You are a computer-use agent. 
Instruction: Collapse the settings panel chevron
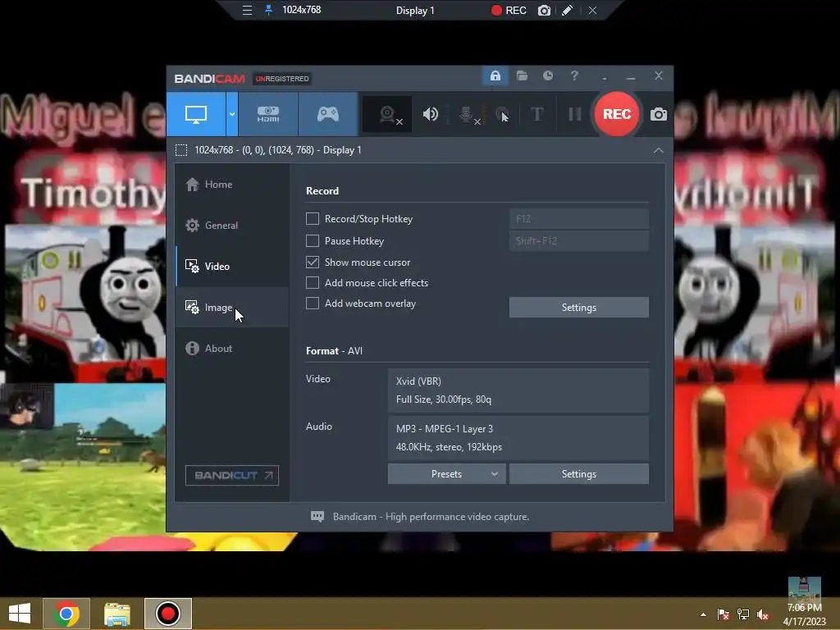659,151
